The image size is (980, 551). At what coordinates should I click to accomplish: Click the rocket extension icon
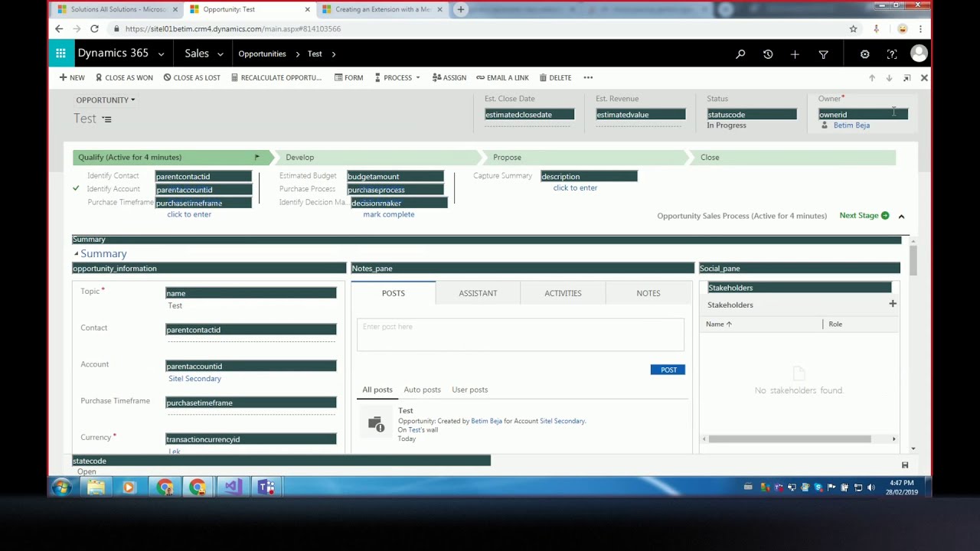876,29
